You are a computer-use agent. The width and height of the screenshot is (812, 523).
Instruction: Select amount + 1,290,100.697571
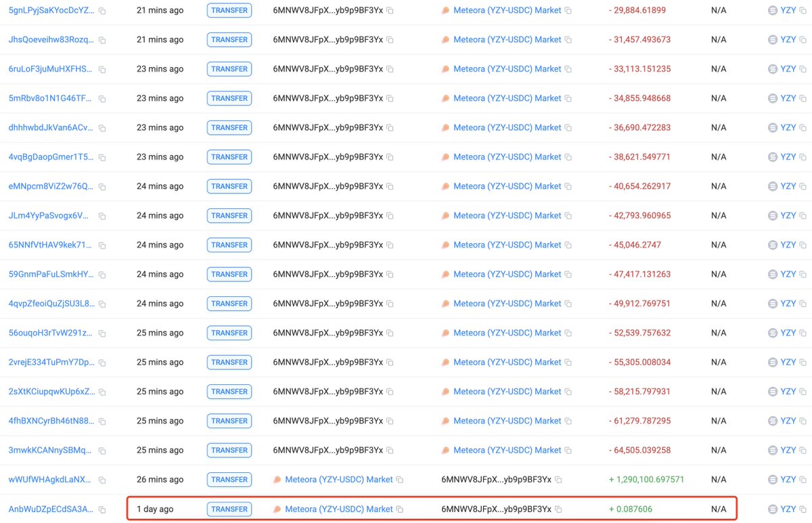coord(646,479)
